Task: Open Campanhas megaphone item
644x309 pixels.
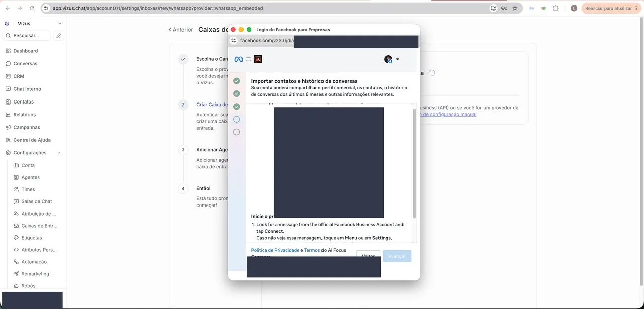Action: tap(8, 127)
